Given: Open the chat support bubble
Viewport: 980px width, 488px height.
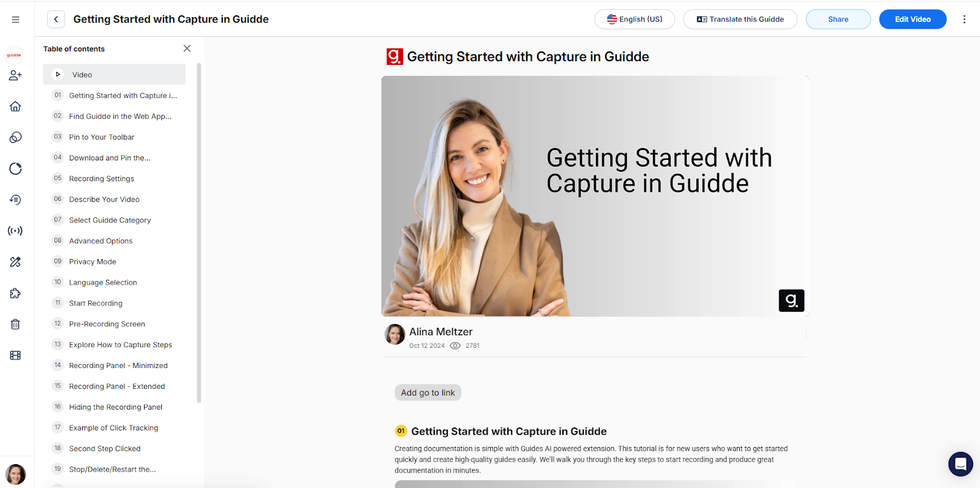Looking at the screenshot, I should (x=960, y=464).
